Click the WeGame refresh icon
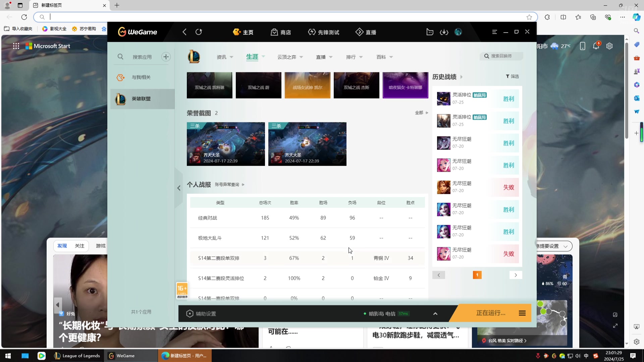Image resolution: width=644 pixels, height=362 pixels. 199,32
